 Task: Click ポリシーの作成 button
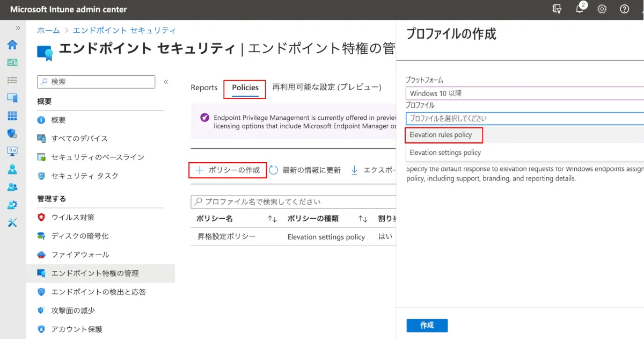tap(228, 170)
